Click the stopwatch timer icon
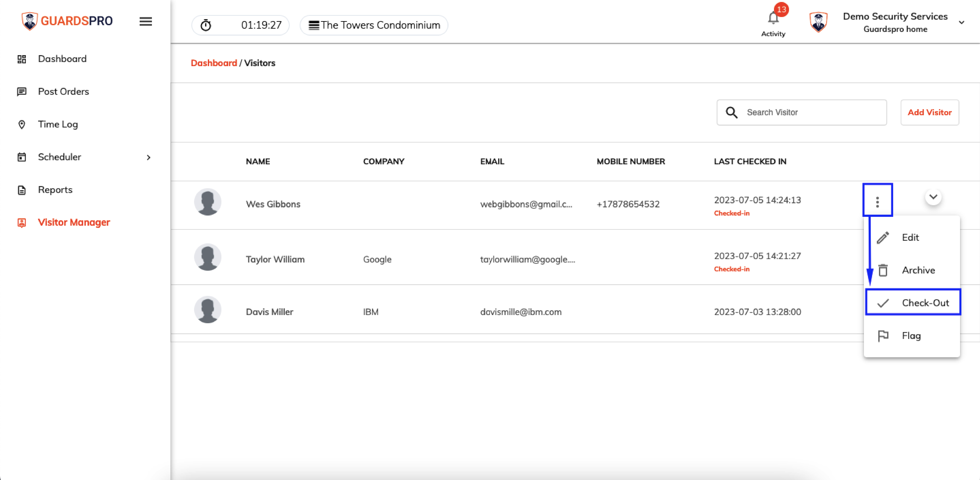This screenshot has width=980, height=480. [206, 25]
